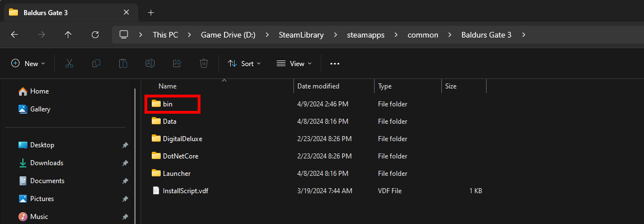Click the VDF File type cell

coord(390,191)
